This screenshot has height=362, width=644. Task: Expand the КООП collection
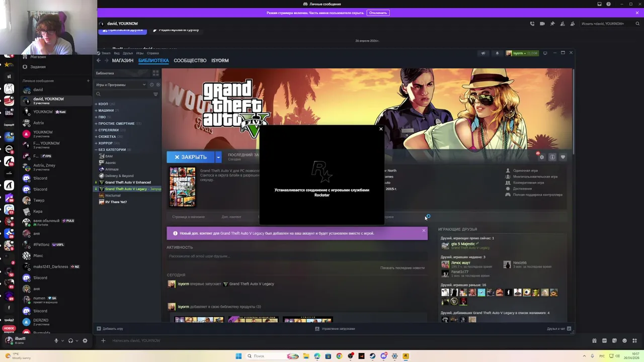point(96,104)
